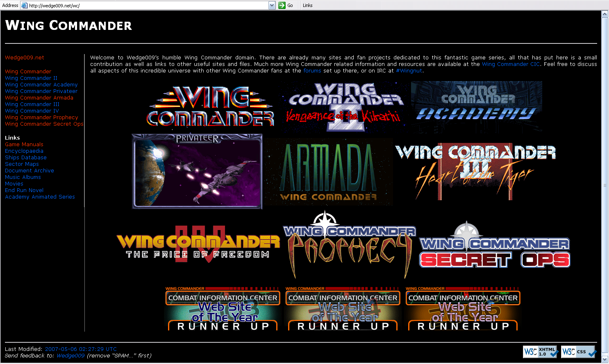The width and height of the screenshot is (609, 364).
Task: Open the Armada Wing Commander logo
Action: [x=328, y=172]
